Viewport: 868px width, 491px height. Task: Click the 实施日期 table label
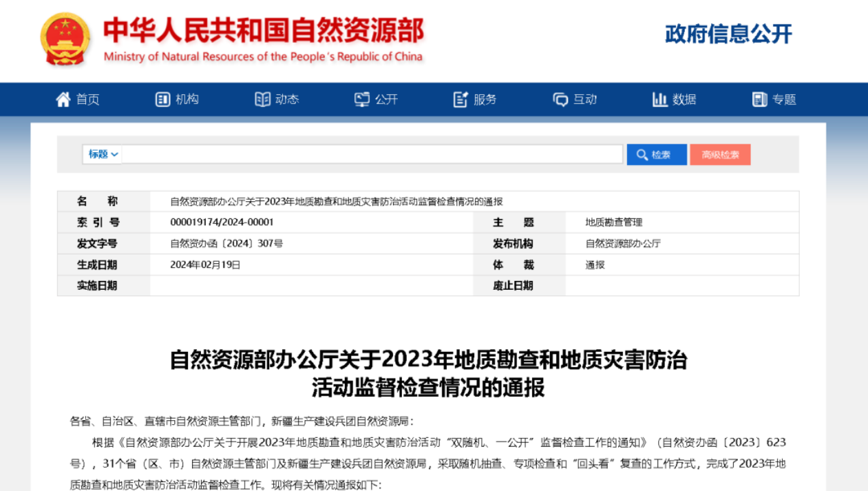[x=97, y=286]
